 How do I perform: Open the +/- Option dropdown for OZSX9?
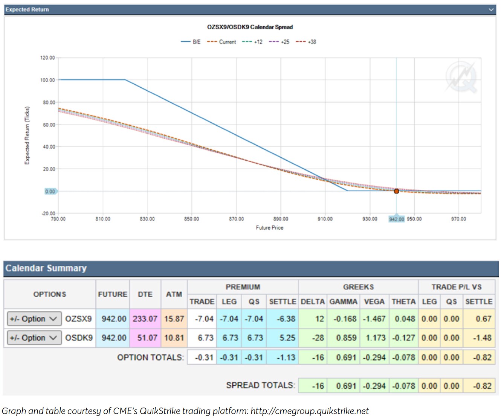pyautogui.click(x=34, y=319)
